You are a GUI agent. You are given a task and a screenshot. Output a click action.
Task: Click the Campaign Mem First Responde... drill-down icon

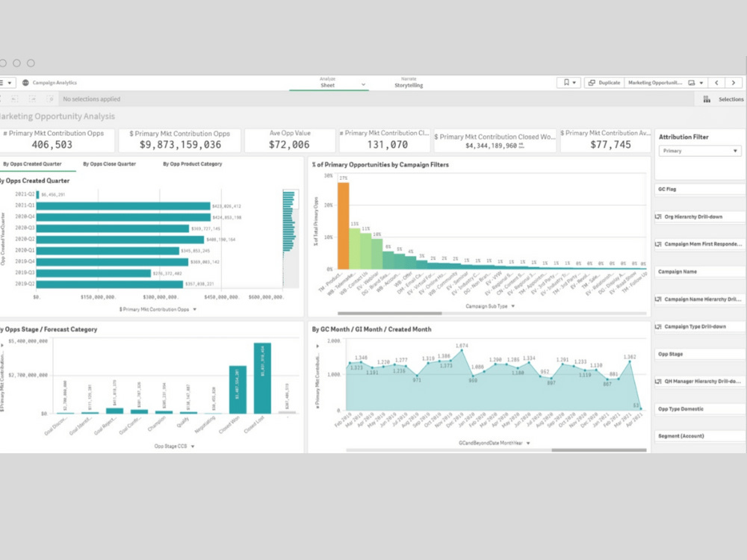tap(658, 244)
